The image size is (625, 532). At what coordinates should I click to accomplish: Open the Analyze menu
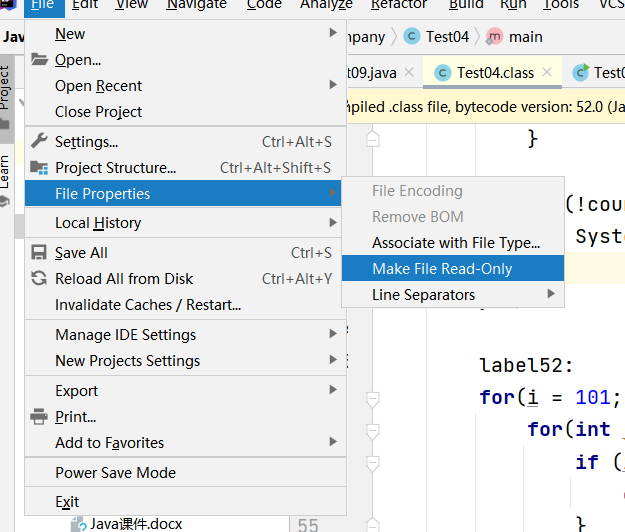click(326, 5)
